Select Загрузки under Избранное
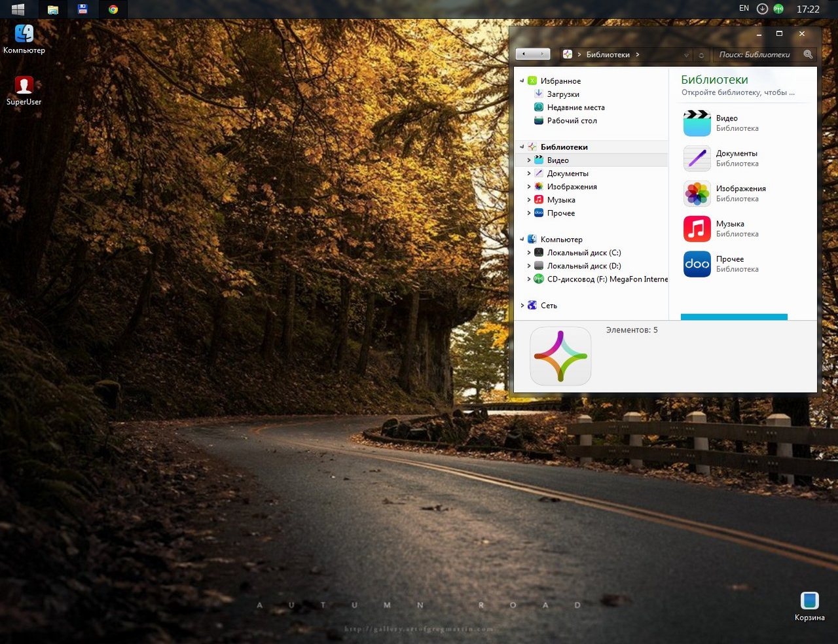The width and height of the screenshot is (838, 644). (x=562, y=94)
